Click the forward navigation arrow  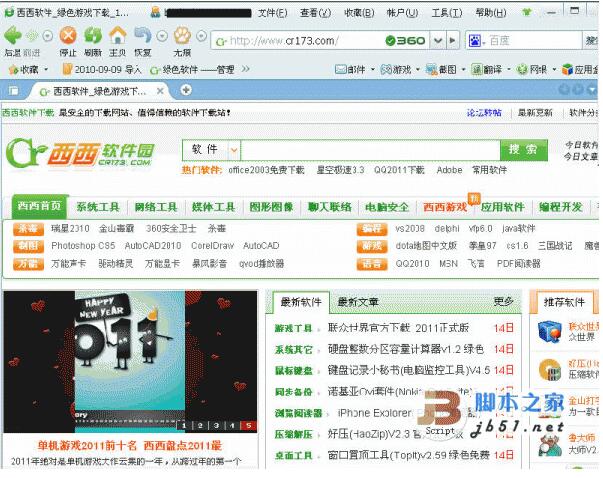[x=32, y=36]
